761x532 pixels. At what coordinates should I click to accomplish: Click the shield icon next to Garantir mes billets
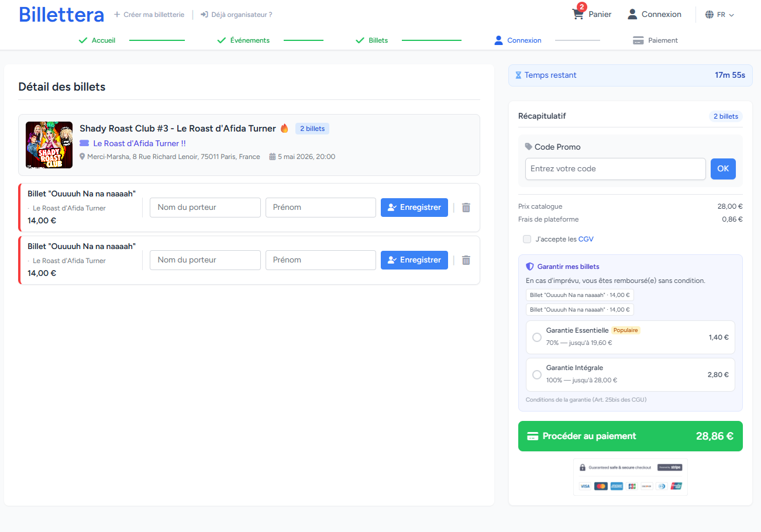(529, 266)
